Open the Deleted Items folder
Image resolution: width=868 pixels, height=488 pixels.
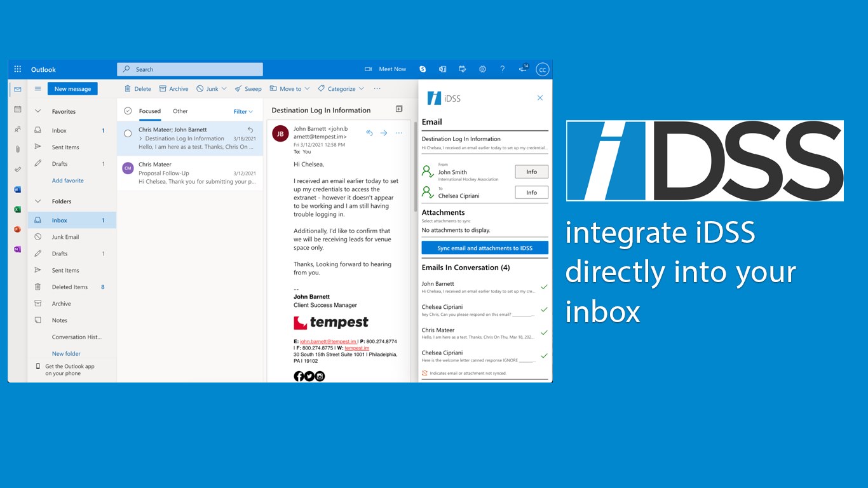[x=72, y=287]
